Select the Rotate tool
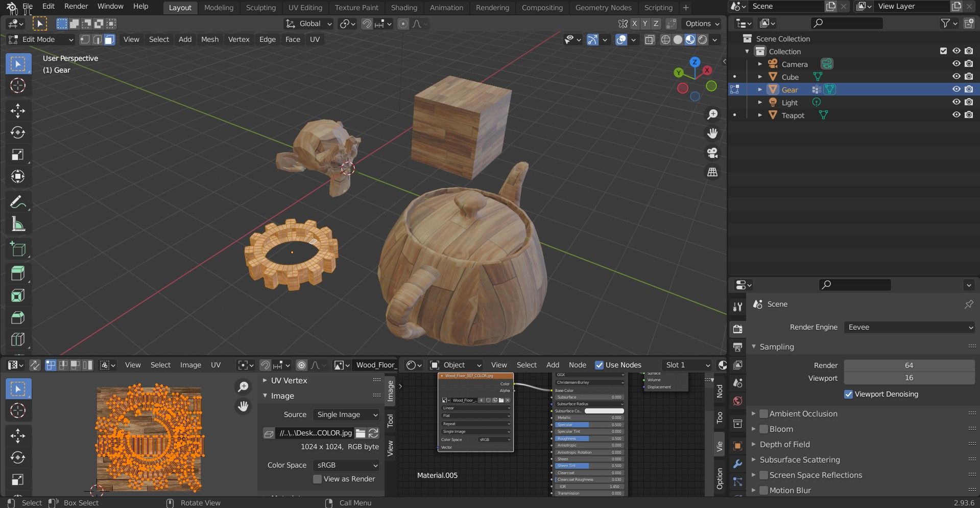Image resolution: width=980 pixels, height=508 pixels. coord(18,132)
